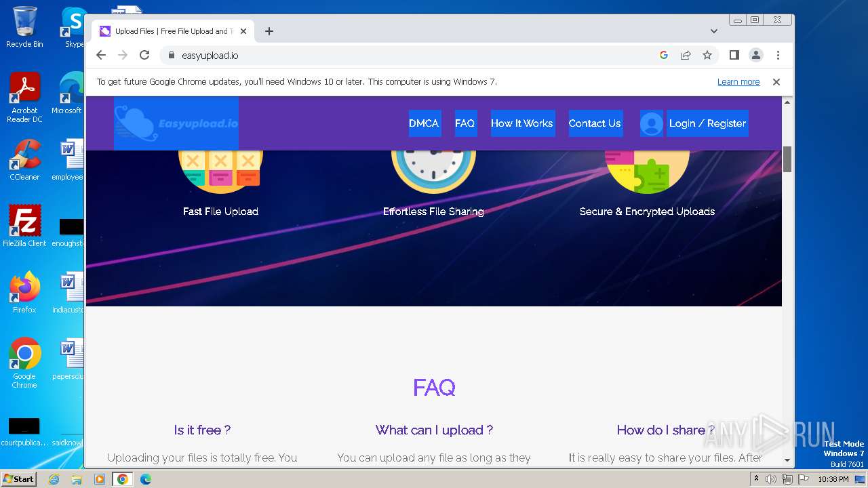Open the Start menu
This screenshot has width=868, height=488.
(18, 479)
